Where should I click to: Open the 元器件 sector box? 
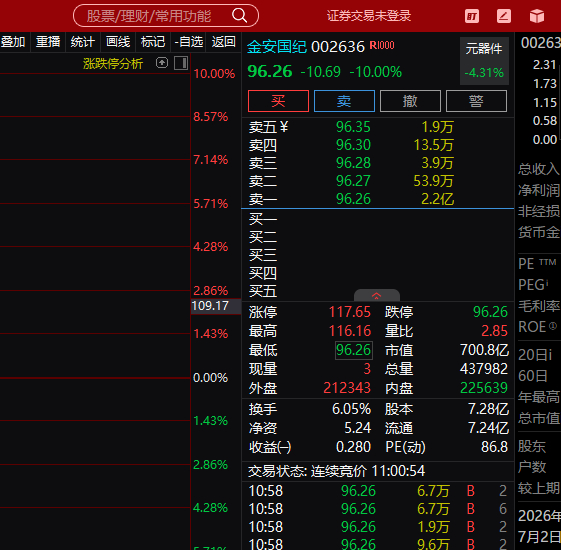[484, 61]
